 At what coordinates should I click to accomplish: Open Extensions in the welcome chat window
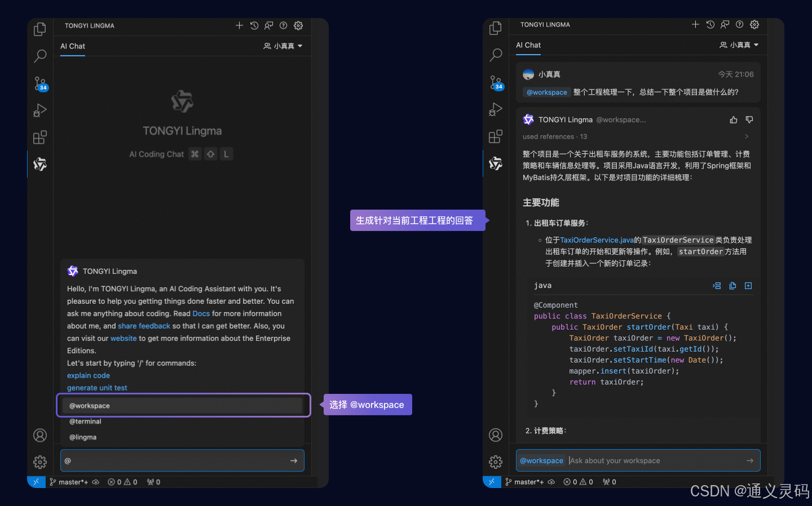pos(40,137)
